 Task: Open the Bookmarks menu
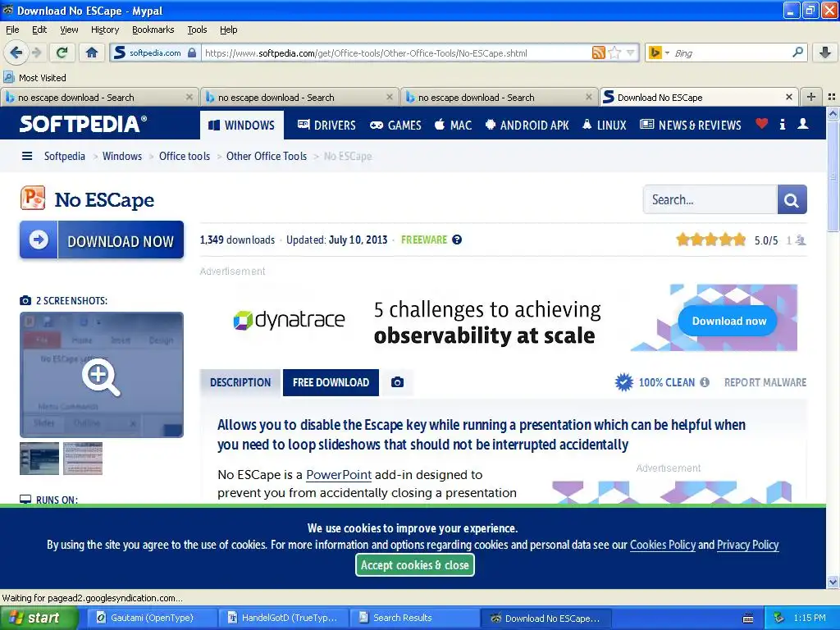coord(153,30)
